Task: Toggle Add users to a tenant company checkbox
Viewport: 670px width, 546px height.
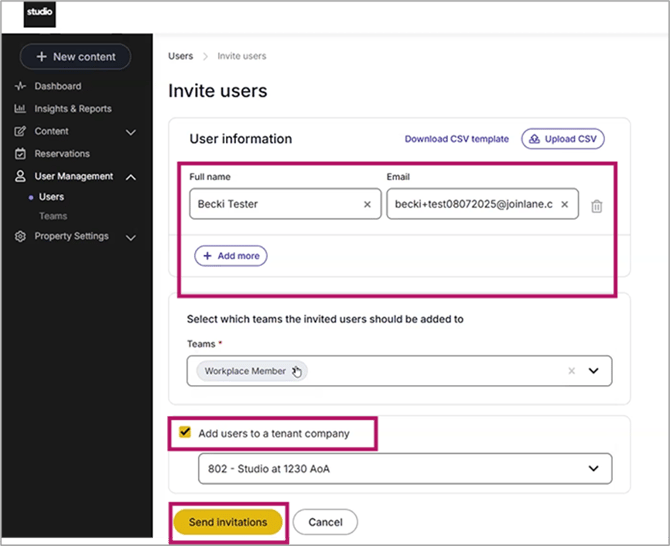Action: point(185,433)
